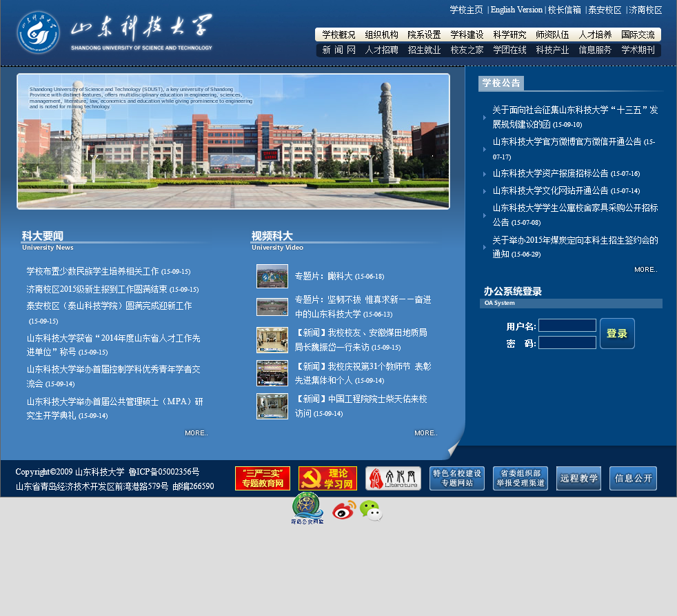Open the 学科建设 menu

pos(467,34)
